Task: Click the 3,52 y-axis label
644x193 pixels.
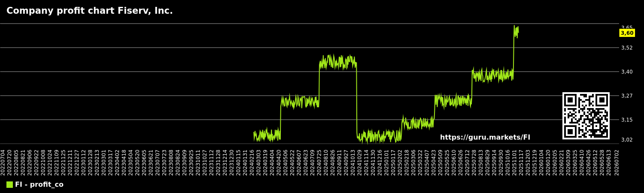Action: pyautogui.click(x=627, y=48)
